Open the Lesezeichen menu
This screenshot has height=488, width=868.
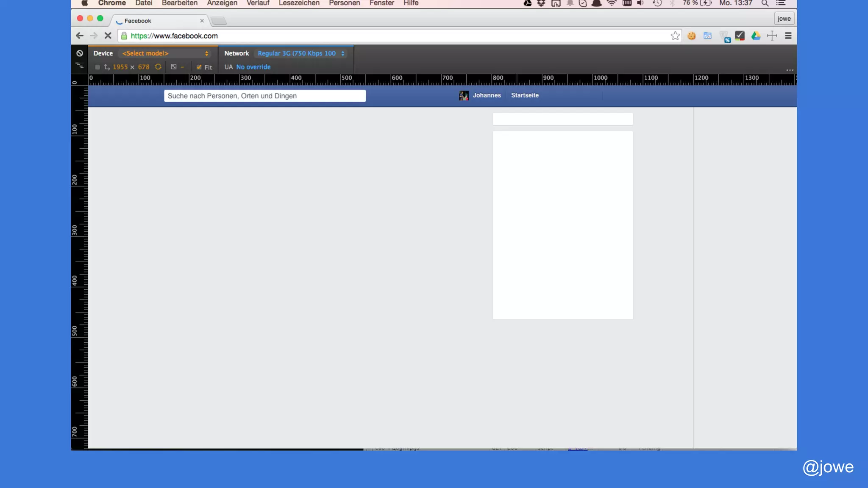click(x=299, y=3)
